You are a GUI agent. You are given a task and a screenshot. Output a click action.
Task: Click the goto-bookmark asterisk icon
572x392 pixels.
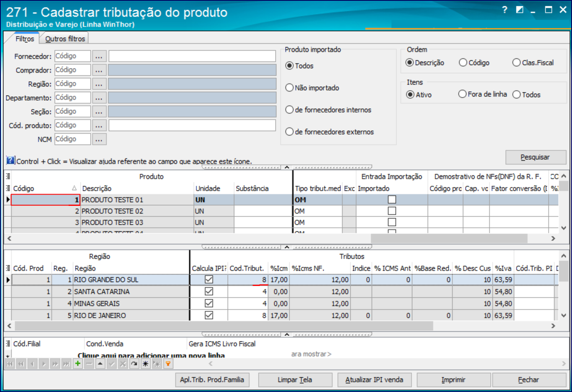(157, 364)
